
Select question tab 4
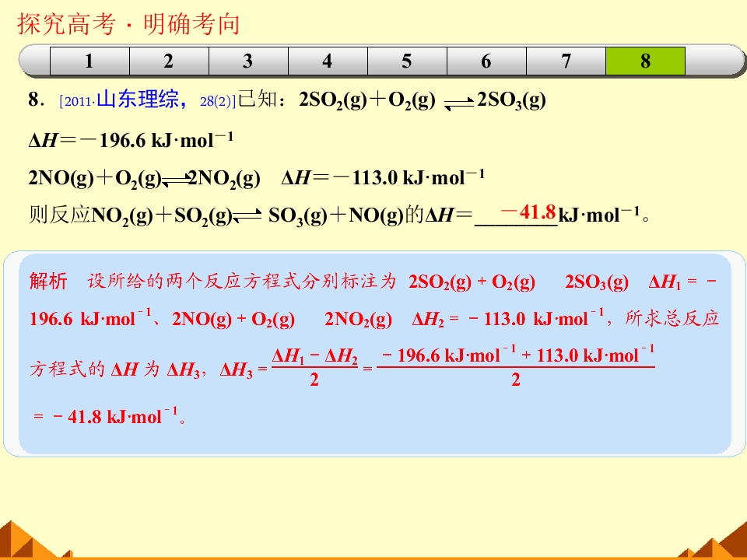tap(328, 61)
